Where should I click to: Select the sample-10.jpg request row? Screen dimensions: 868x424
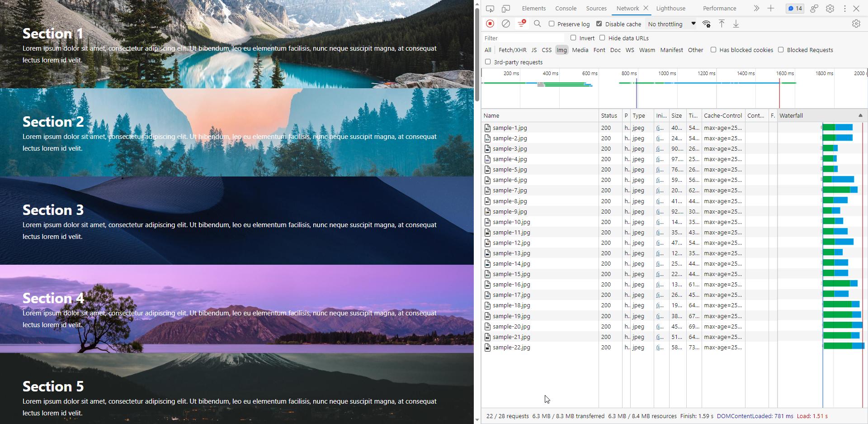[x=511, y=222]
